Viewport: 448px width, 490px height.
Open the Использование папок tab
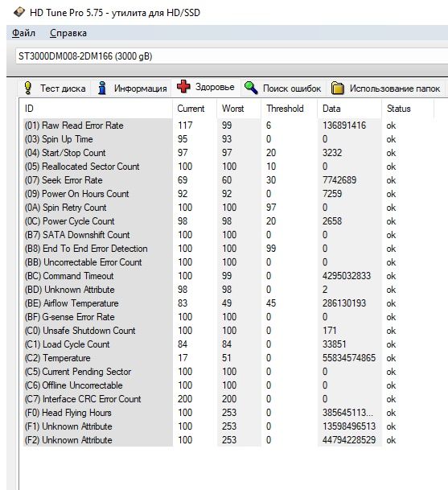386,89
